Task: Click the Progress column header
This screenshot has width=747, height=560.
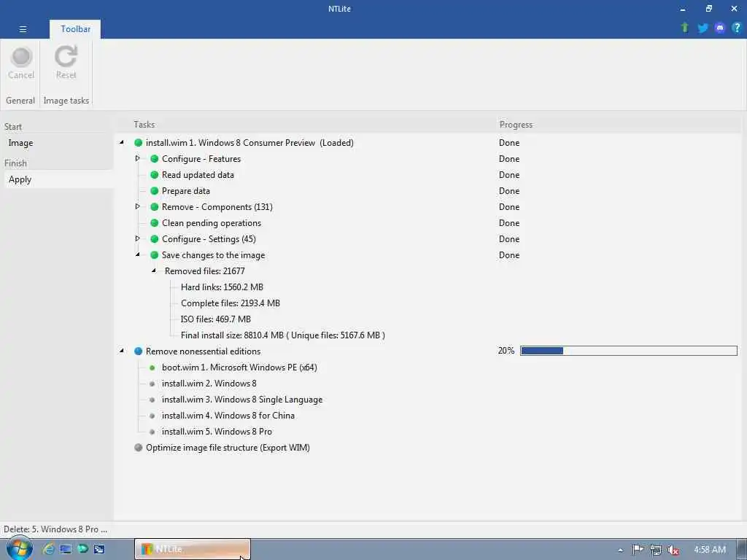Action: (x=516, y=125)
